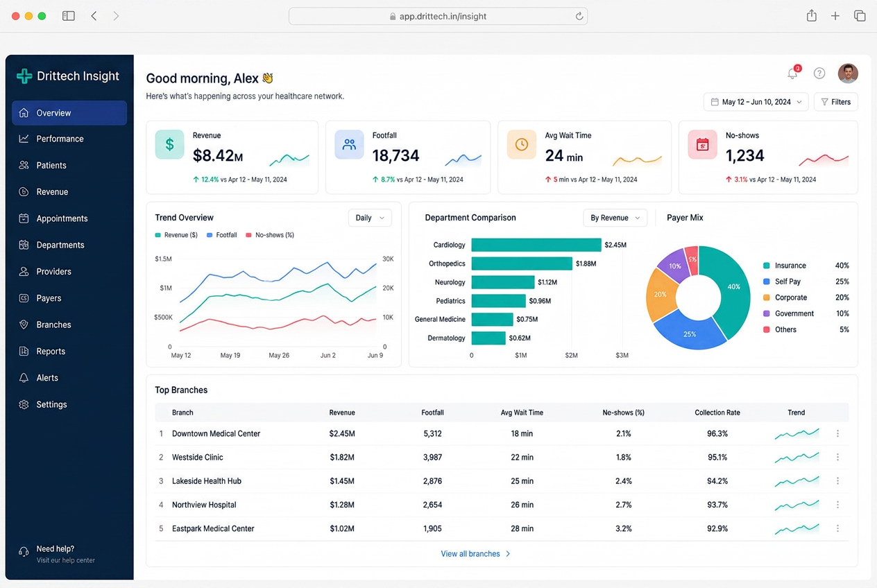877x588 pixels.
Task: Open the user profile avatar
Action: click(x=848, y=73)
